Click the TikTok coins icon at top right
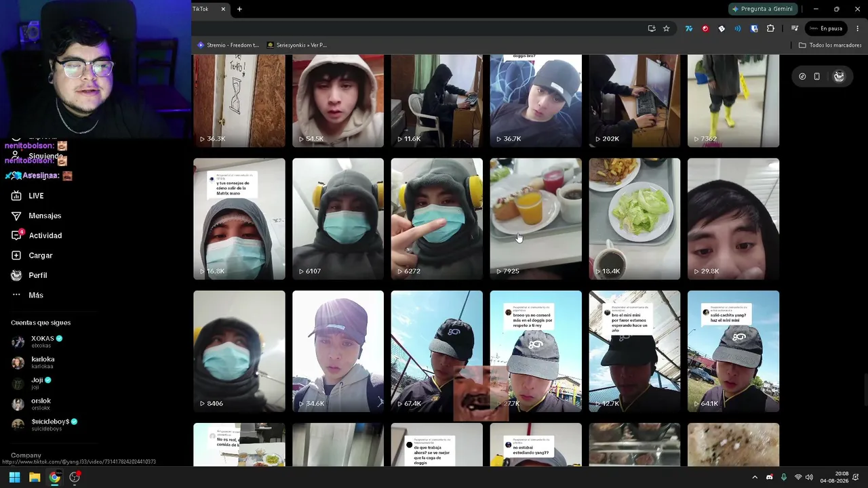This screenshot has width=868, height=488. 802,77
